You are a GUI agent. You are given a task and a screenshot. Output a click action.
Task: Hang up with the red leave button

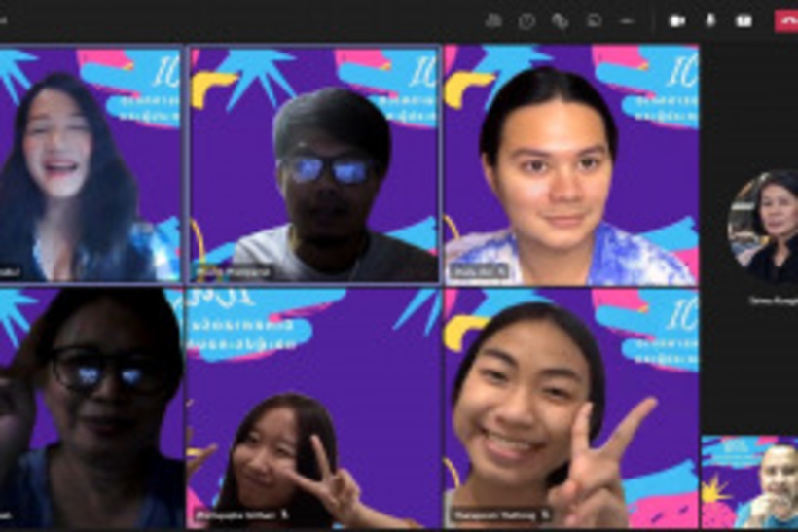tap(785, 20)
